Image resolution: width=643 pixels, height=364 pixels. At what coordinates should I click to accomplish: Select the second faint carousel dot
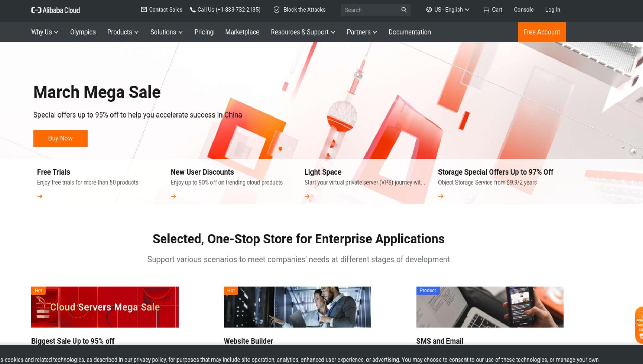pos(289,149)
